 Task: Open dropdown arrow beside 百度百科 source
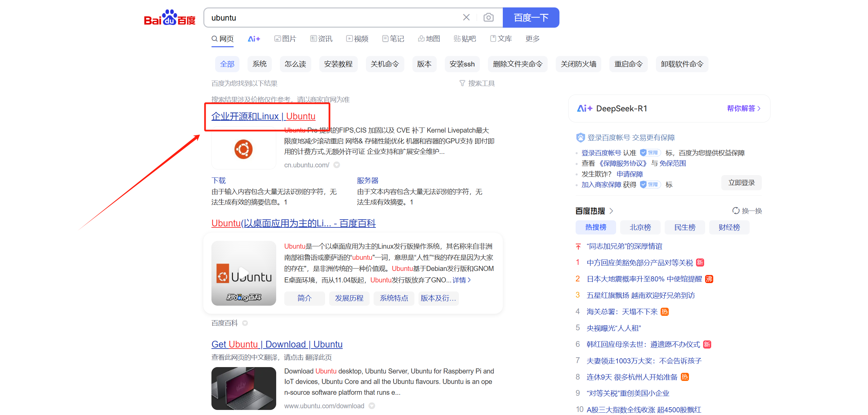coord(245,323)
